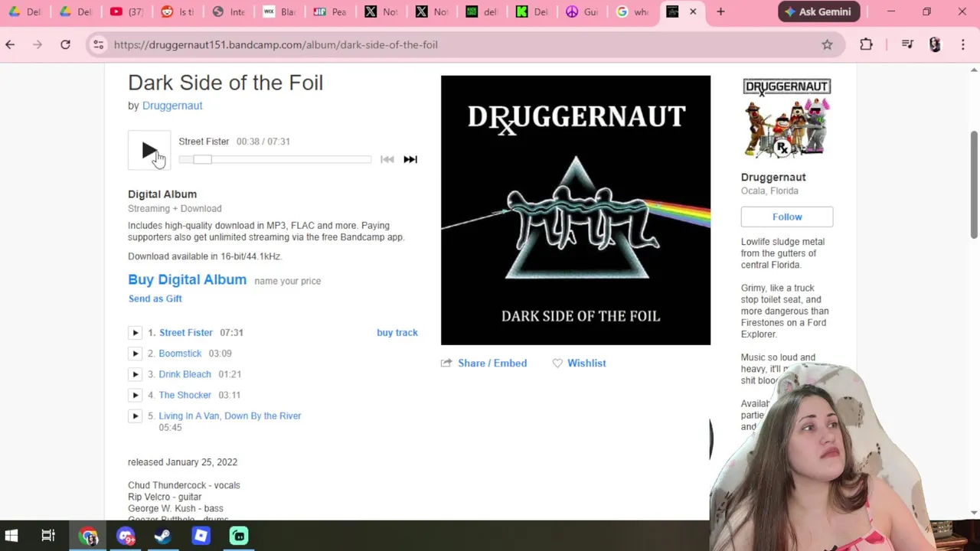Open a new browser tab
Image resolution: width=980 pixels, height=551 pixels.
(x=720, y=11)
